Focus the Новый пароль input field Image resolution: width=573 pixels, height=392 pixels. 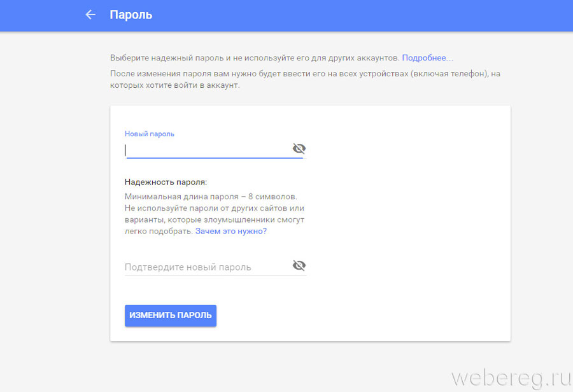click(208, 150)
